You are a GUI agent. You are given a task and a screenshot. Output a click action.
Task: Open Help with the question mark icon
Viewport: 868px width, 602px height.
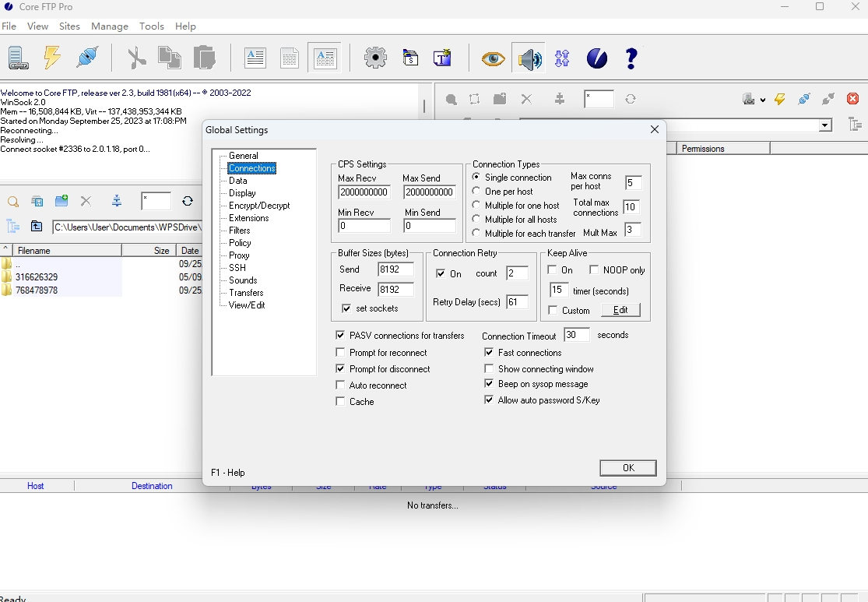(631, 57)
